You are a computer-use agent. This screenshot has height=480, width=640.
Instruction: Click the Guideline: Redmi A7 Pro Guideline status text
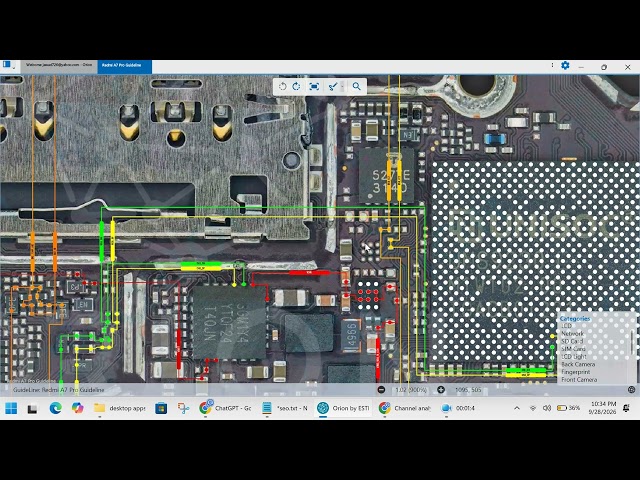58,390
